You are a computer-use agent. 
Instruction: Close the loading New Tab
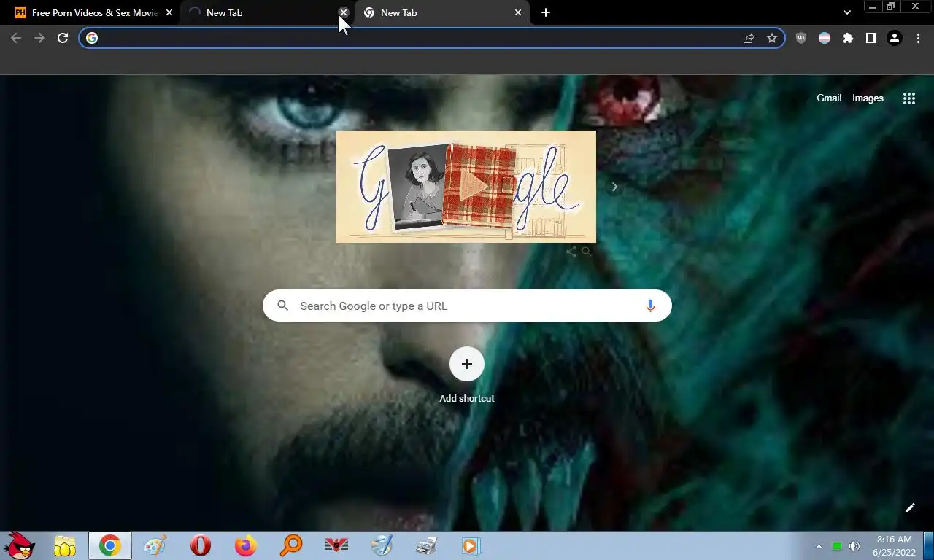[x=344, y=12]
